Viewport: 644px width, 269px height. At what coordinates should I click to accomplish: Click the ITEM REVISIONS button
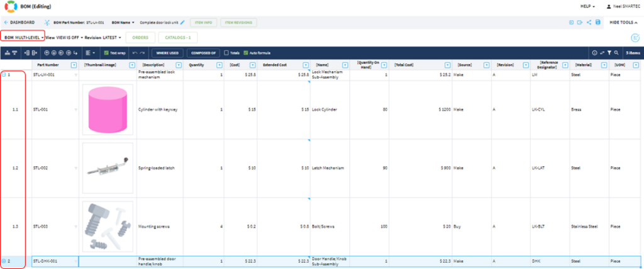coord(238,22)
